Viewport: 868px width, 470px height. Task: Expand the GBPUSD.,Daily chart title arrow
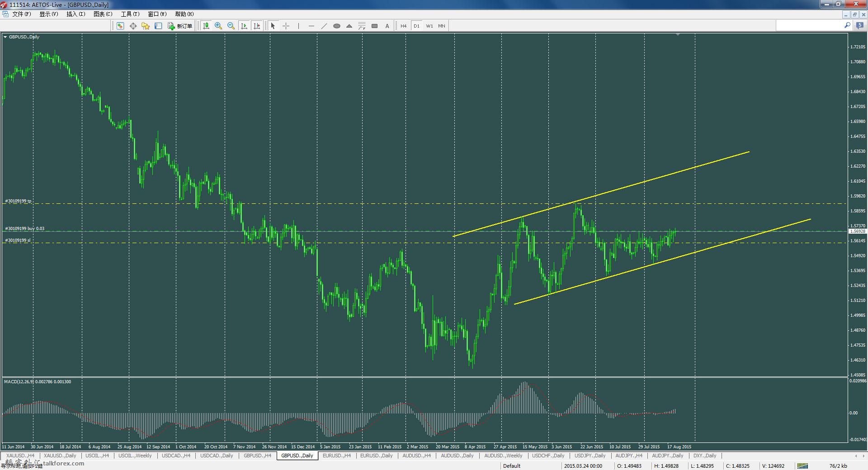click(x=5, y=37)
